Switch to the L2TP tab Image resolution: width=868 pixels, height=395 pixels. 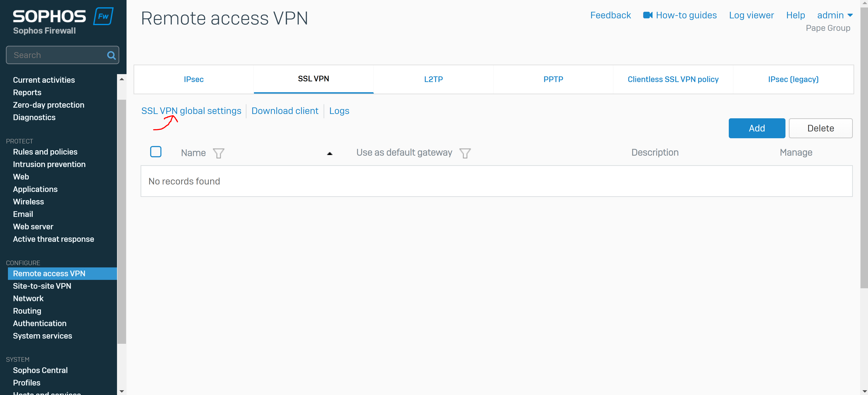tap(433, 80)
